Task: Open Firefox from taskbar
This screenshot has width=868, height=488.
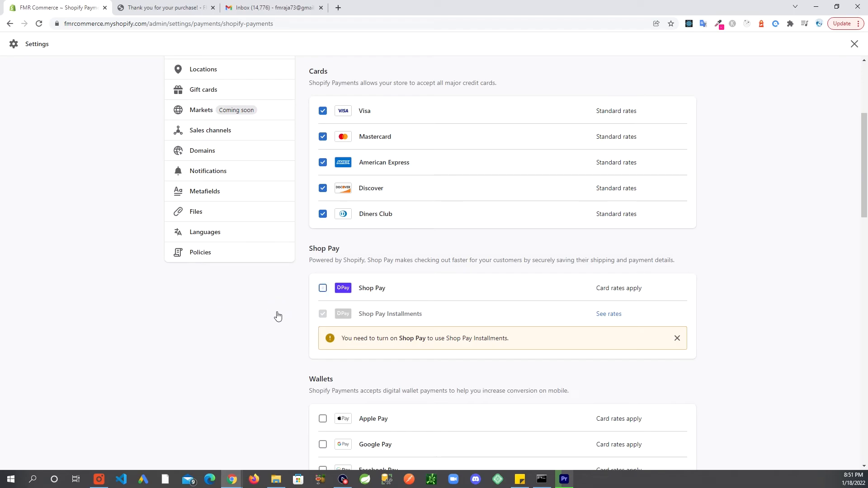Action: pos(254,479)
